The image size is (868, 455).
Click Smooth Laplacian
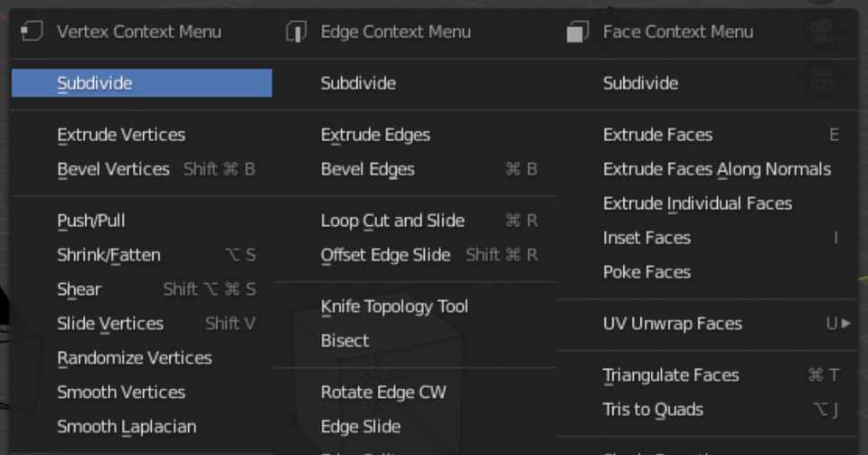(x=127, y=427)
